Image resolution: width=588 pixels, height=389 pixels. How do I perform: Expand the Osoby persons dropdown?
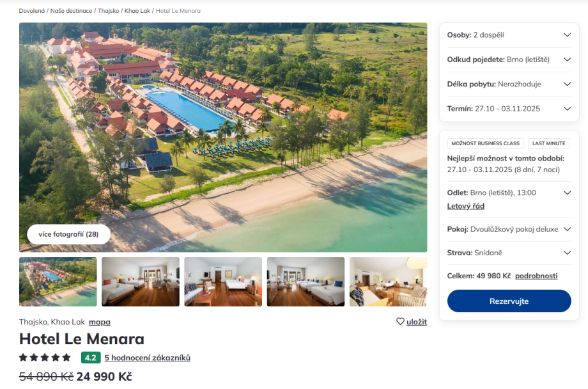509,35
